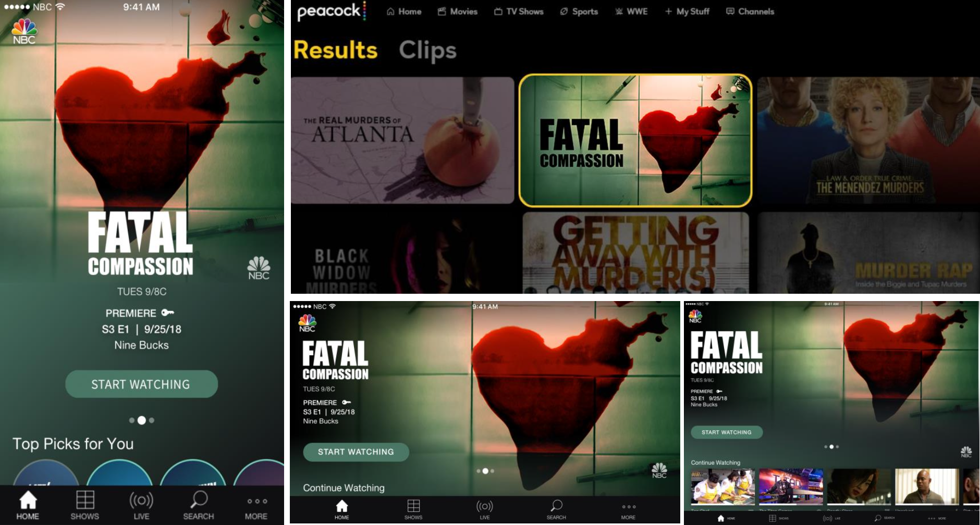The image size is (980, 525).
Task: Tap START WATCHING on the small tablet screen
Action: pos(727,432)
